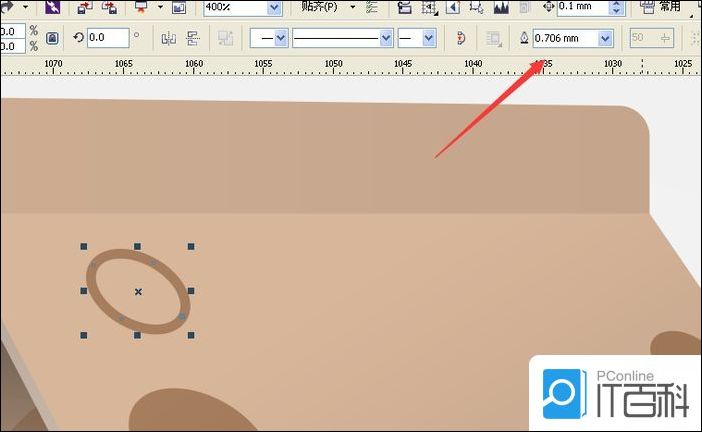Screen dimensions: 702x432
Task: Click the welcome screen icon
Action: click(179, 7)
